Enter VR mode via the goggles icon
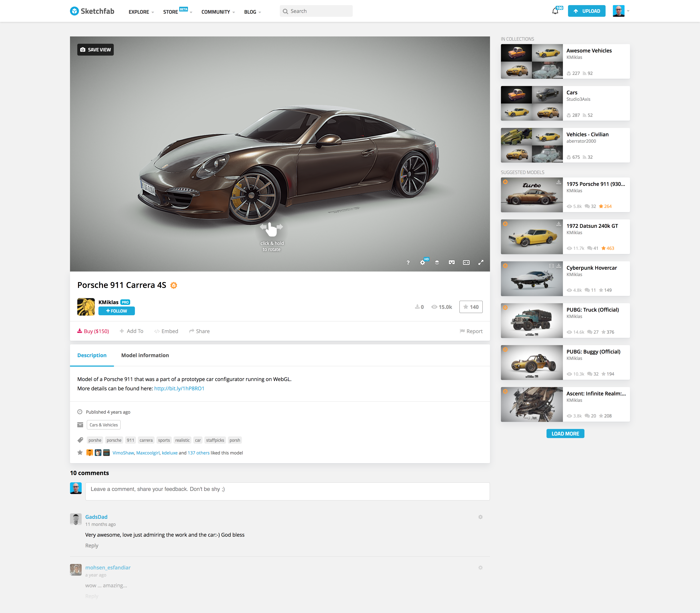 pyautogui.click(x=452, y=262)
